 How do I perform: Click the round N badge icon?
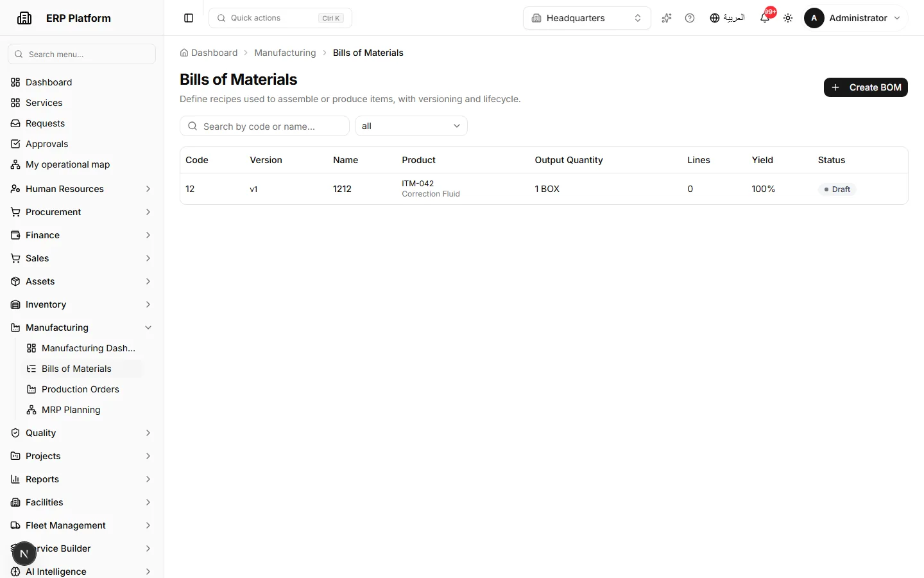click(x=24, y=554)
